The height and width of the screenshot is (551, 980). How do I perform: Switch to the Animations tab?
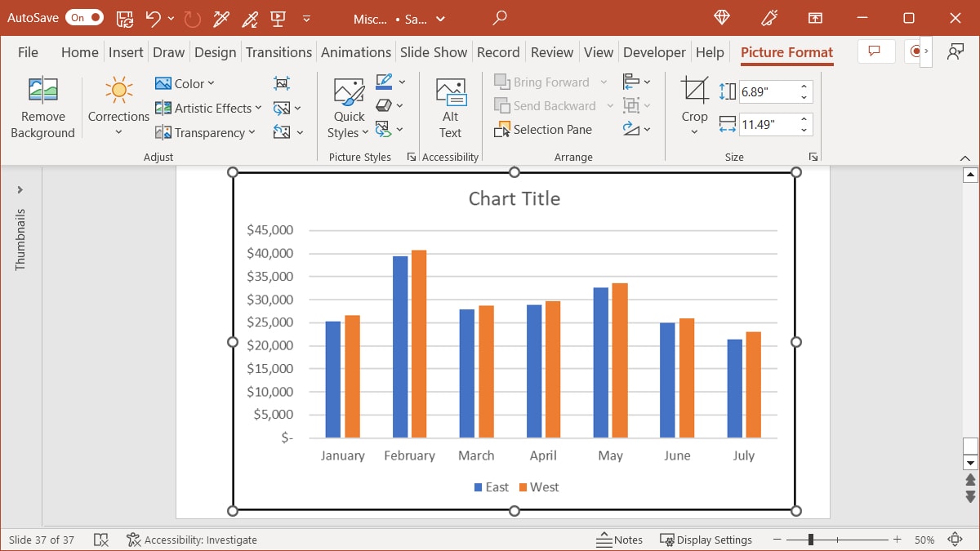(x=356, y=51)
